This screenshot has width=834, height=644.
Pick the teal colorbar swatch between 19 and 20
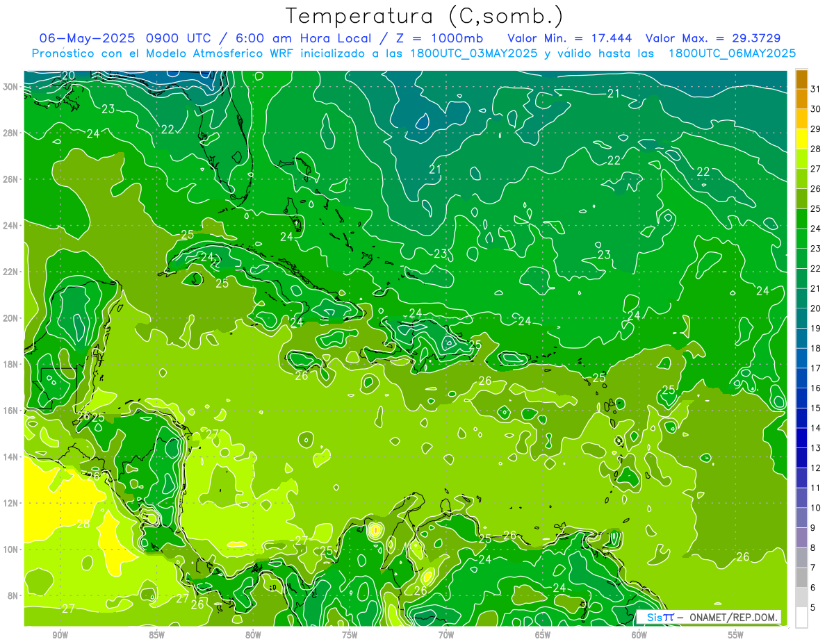pos(801,318)
